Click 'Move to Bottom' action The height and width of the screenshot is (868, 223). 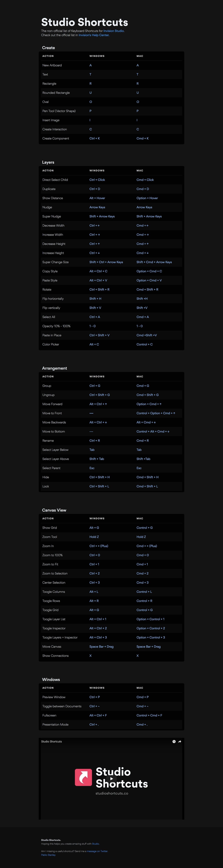pos(53,432)
